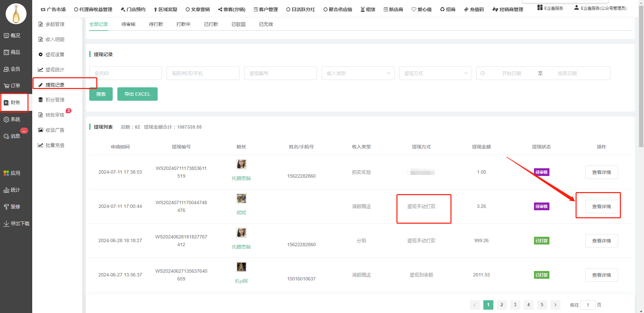Image resolution: width=644 pixels, height=313 pixels.
Task: Click 导出下载 download icon in sidebar
Action: tap(16, 223)
